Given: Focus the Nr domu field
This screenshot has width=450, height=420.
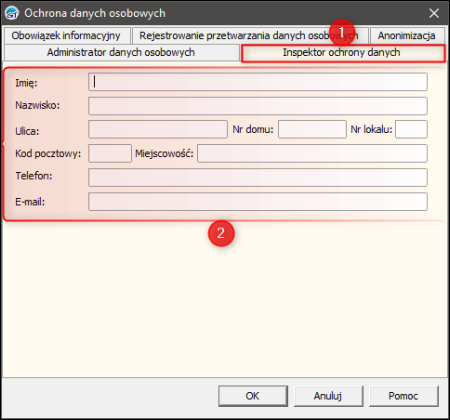Looking at the screenshot, I should 312,129.
